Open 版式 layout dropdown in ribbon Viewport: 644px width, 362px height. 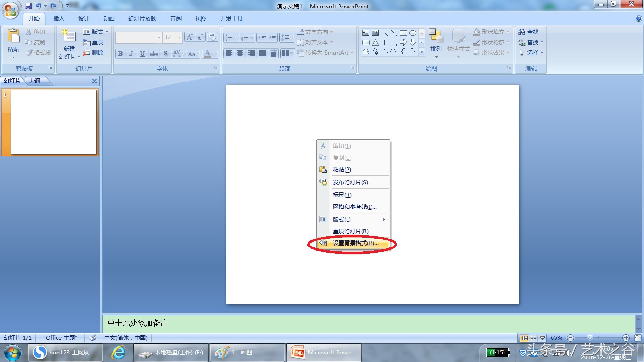(x=96, y=32)
